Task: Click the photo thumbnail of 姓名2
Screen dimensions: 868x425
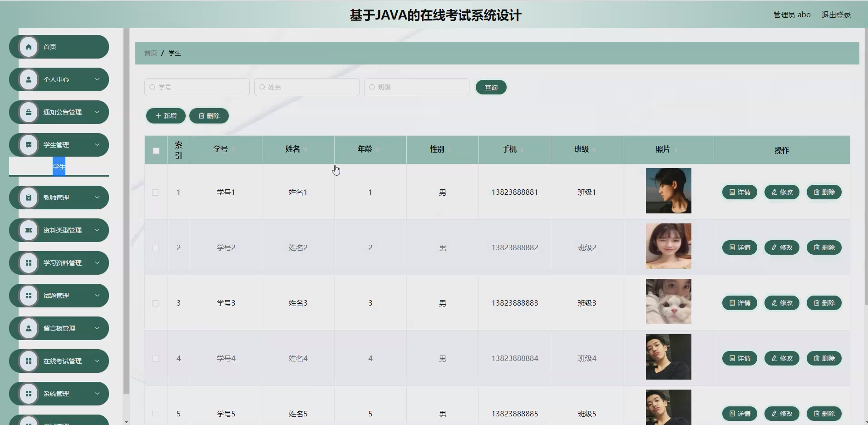Action: click(669, 246)
